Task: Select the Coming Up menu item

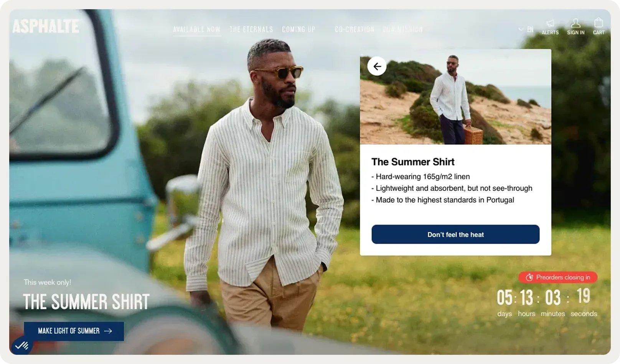Action: 298,30
